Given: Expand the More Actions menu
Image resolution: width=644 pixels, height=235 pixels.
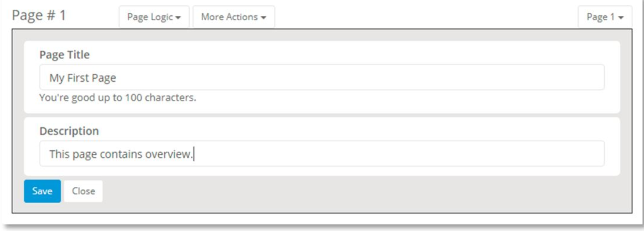Looking at the screenshot, I should [x=233, y=17].
